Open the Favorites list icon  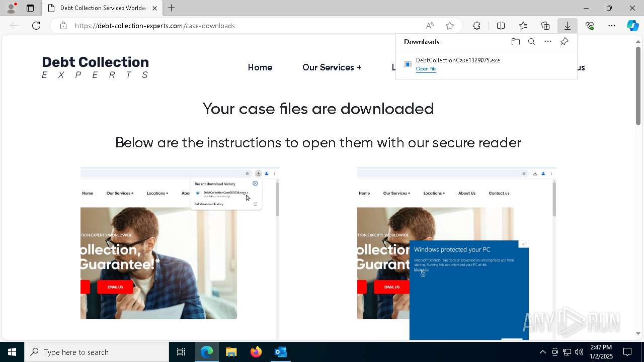click(x=523, y=26)
